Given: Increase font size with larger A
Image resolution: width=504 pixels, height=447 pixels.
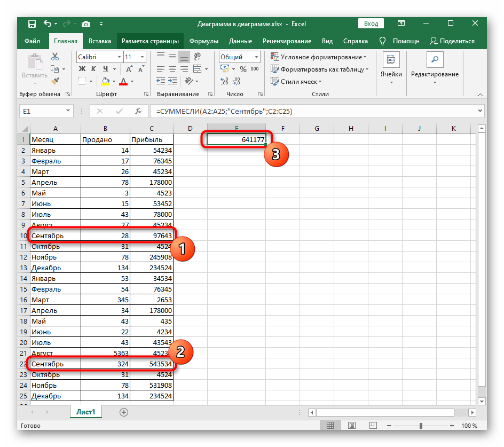Looking at the screenshot, I should pyautogui.click(x=129, y=69).
